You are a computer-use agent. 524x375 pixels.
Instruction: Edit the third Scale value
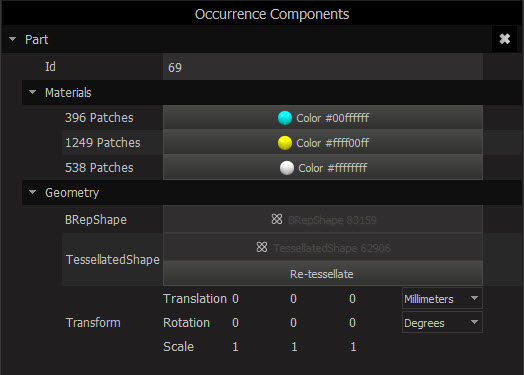click(353, 347)
